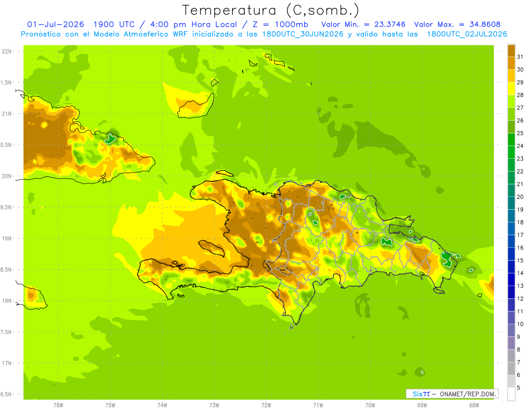
Task: Click the "71W" longitude label
Action: coord(318,406)
